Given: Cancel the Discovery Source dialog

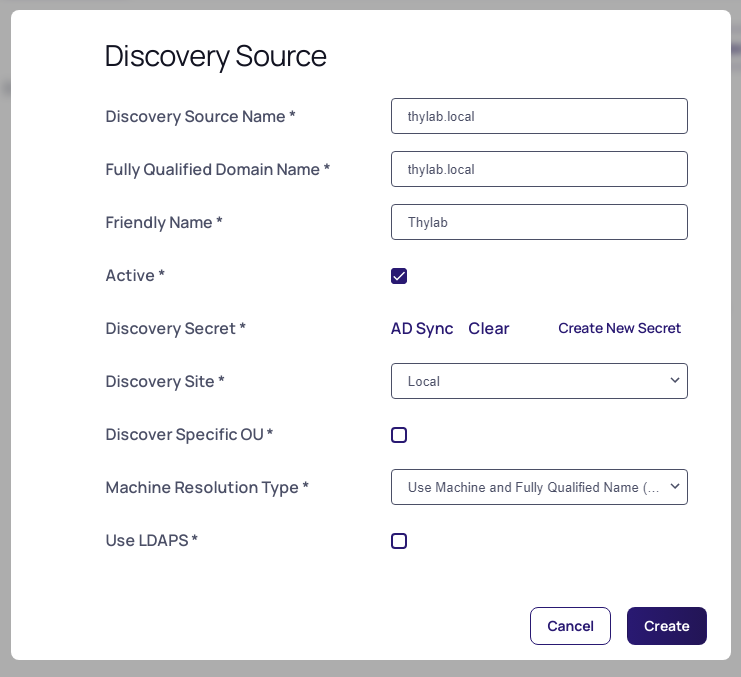Looking at the screenshot, I should (570, 626).
